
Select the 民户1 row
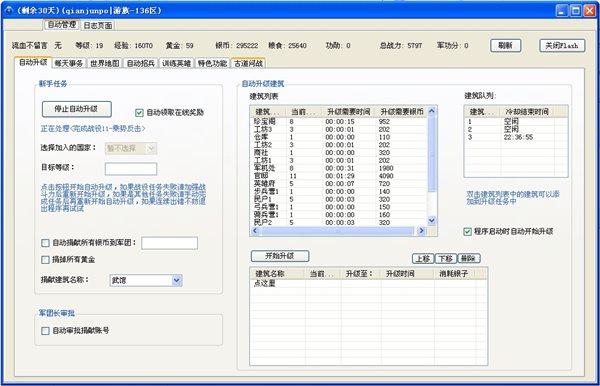[339, 199]
